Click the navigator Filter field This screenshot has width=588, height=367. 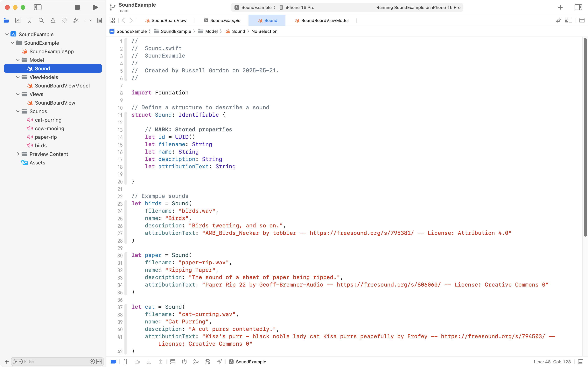tap(55, 361)
